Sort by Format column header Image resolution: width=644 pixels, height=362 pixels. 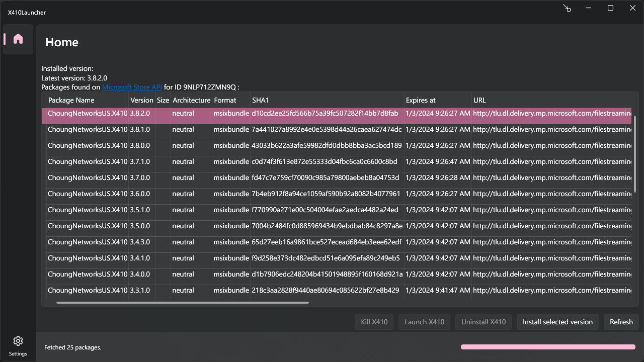pyautogui.click(x=231, y=100)
